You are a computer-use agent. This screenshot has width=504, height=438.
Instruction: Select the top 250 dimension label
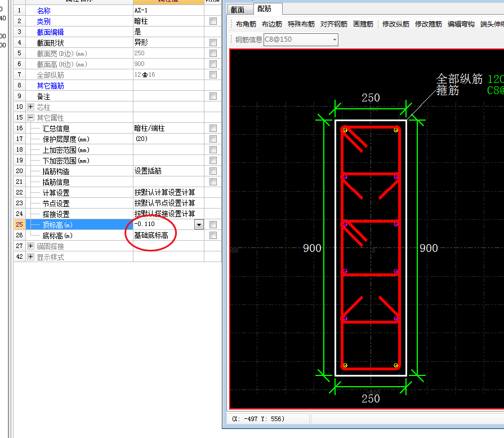pos(371,98)
